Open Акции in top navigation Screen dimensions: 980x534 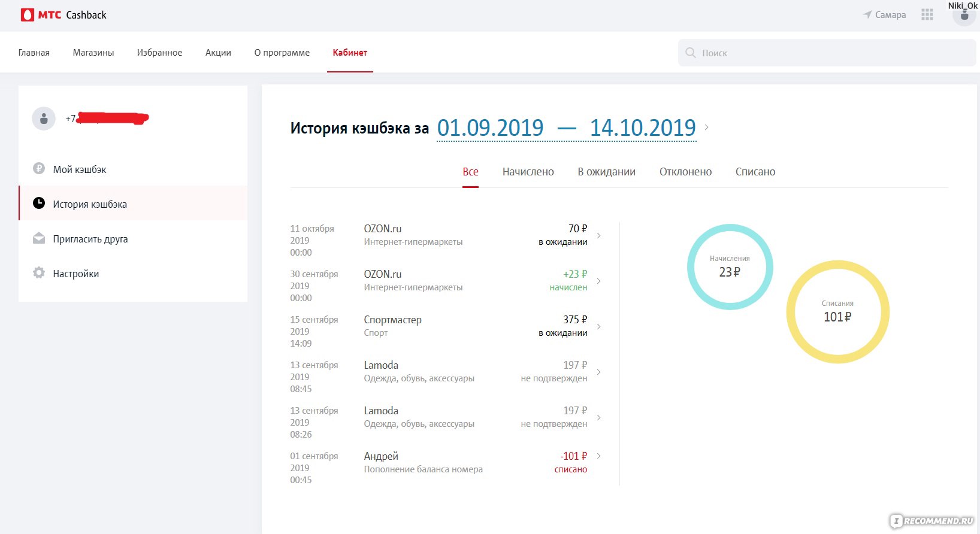[x=218, y=53]
